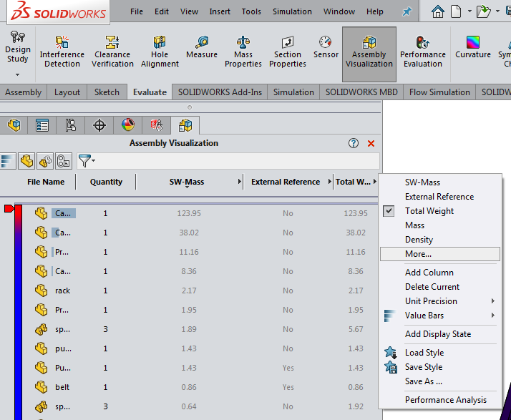Open Clearance Verification tool
This screenshot has height=420, width=511.
click(x=112, y=52)
